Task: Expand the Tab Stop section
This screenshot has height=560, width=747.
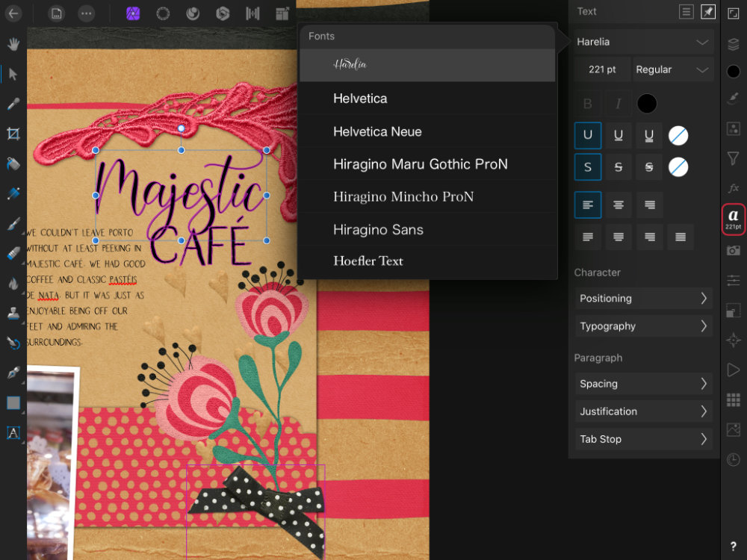Action: [644, 439]
